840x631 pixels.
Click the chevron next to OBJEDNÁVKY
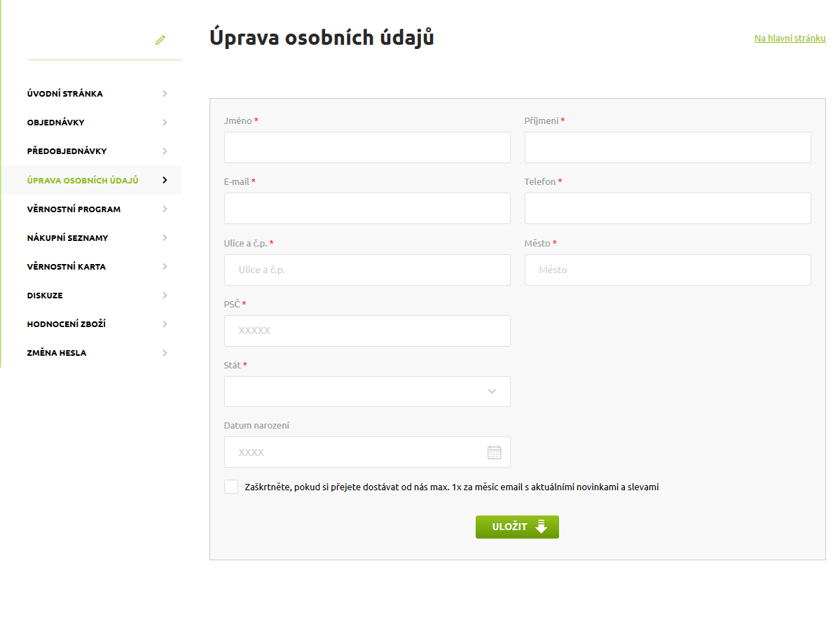(x=165, y=122)
